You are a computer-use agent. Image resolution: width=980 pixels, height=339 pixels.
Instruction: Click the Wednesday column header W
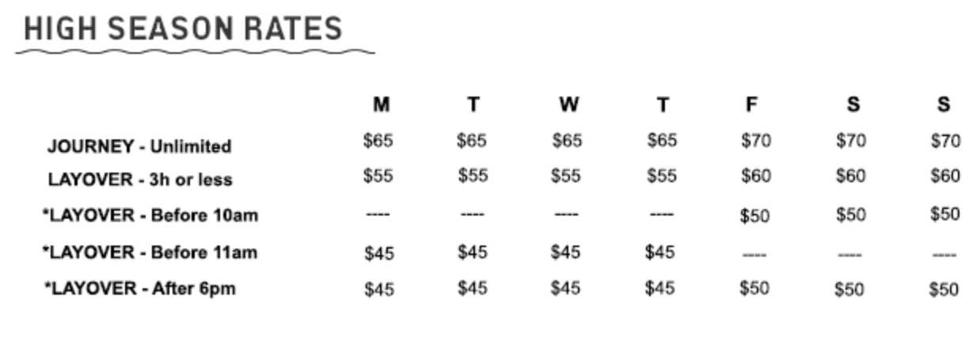click(568, 105)
